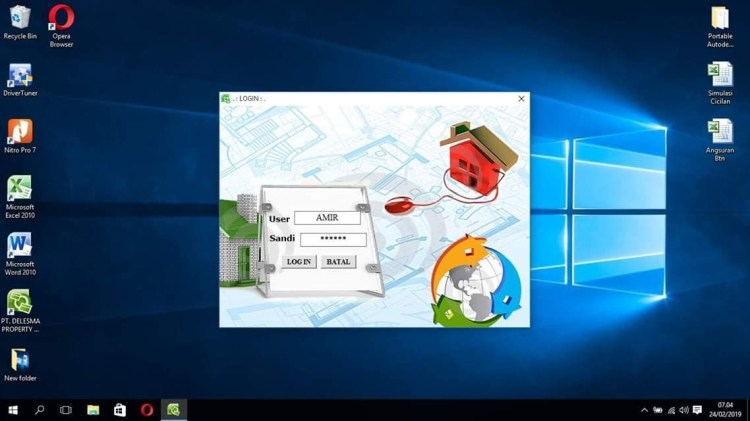Select Microsoft Excel 2010 desktop icon
The height and width of the screenshot is (421, 750).
click(20, 189)
